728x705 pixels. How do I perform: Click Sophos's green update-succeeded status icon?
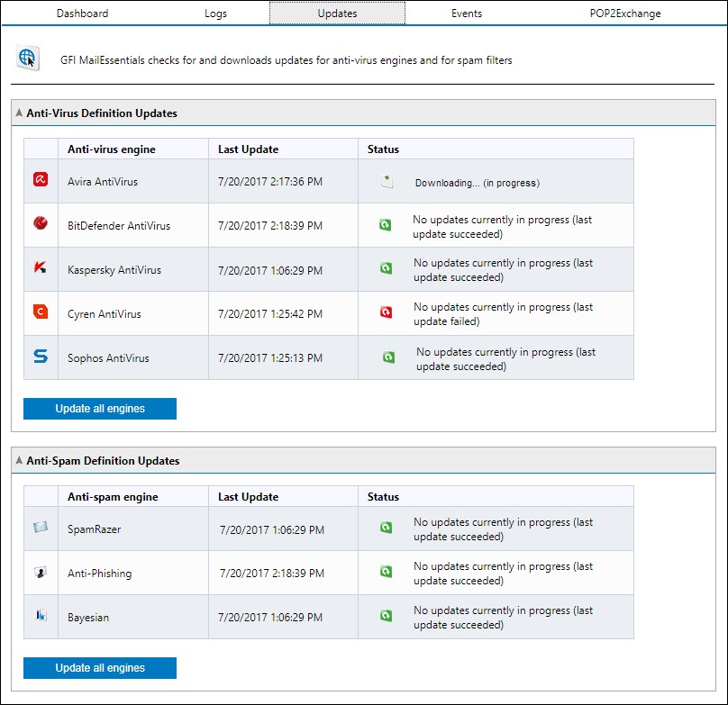388,357
